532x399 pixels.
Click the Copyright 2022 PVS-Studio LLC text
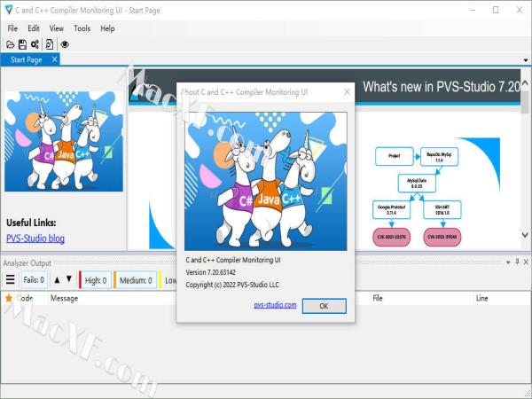coord(232,285)
